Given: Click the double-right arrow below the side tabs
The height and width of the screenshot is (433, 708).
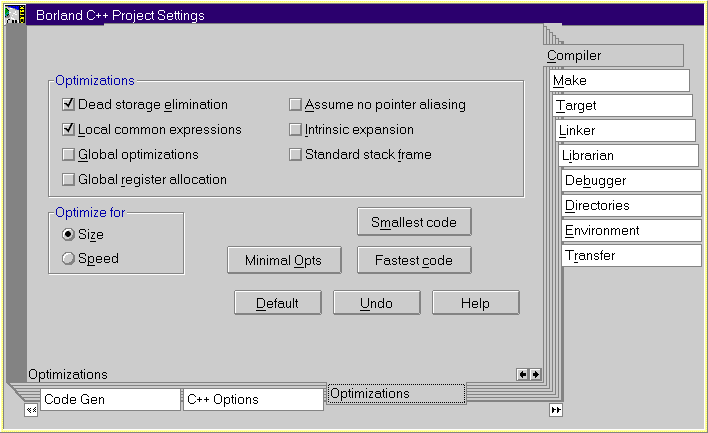Looking at the screenshot, I should click(556, 410).
